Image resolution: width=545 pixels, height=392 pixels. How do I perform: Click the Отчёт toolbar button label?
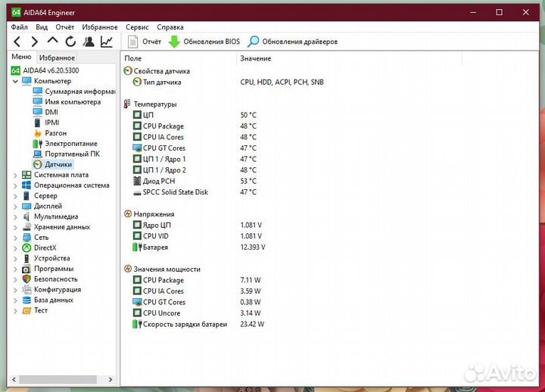coord(152,42)
